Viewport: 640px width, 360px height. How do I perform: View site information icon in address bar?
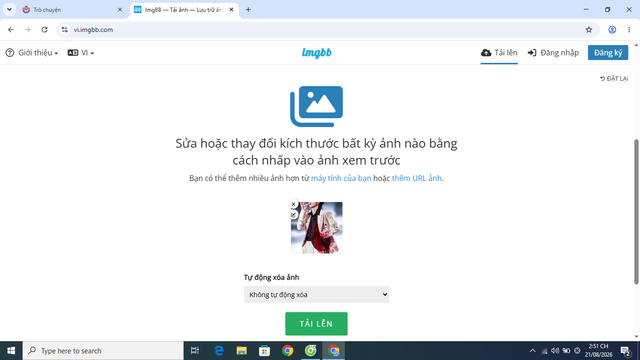pos(64,29)
